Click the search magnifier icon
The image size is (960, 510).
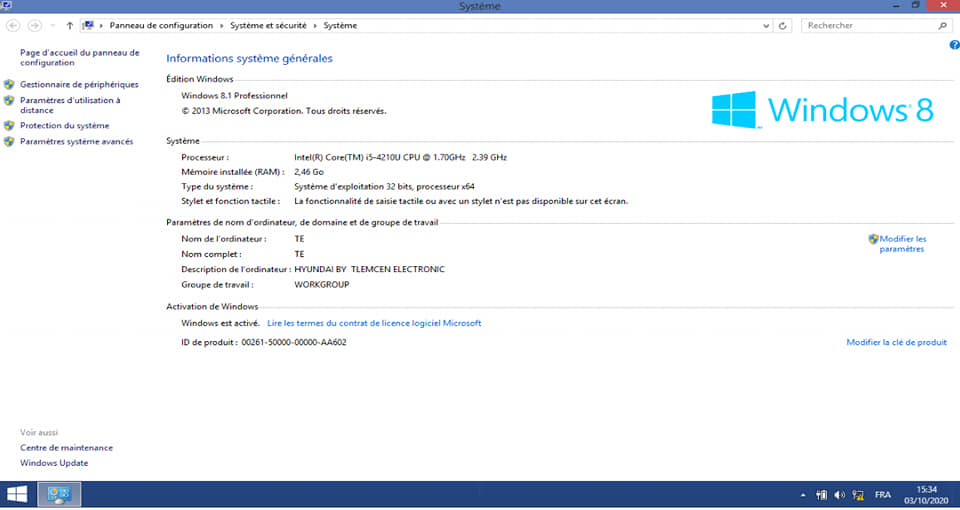pos(942,26)
